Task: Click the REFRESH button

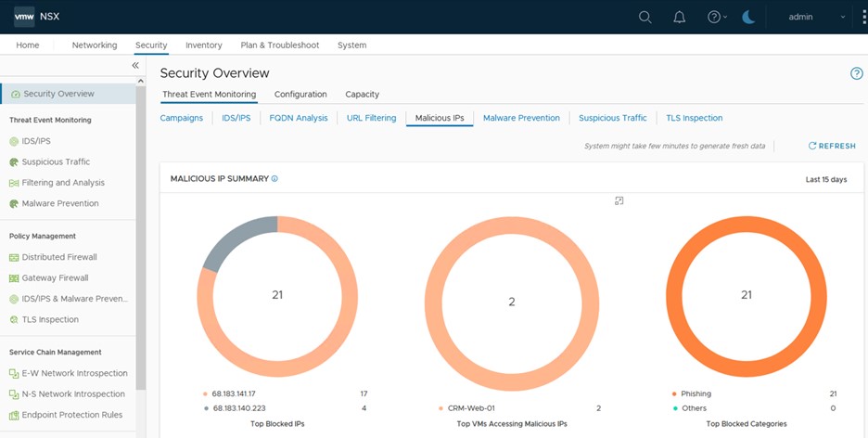Action: 832,146
